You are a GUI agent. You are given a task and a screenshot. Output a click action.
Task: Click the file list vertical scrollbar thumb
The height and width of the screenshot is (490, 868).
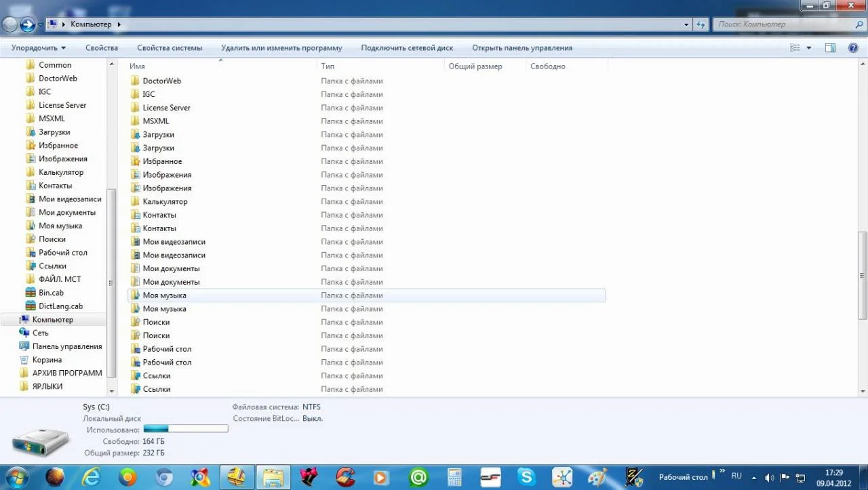(x=863, y=275)
